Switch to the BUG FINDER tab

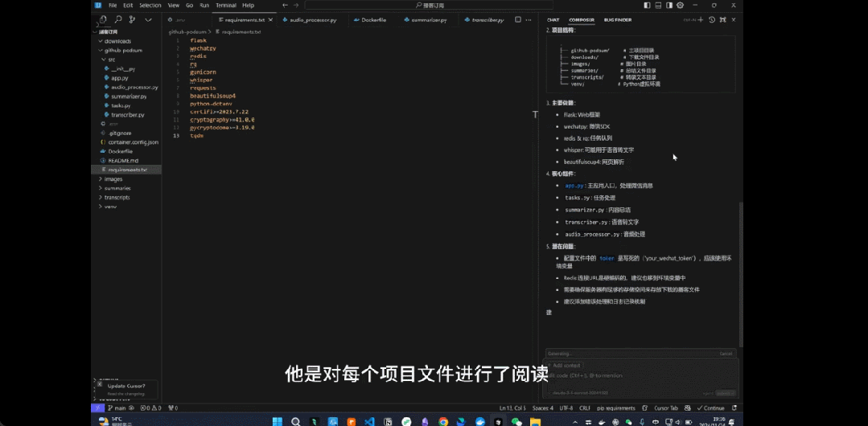coord(617,19)
